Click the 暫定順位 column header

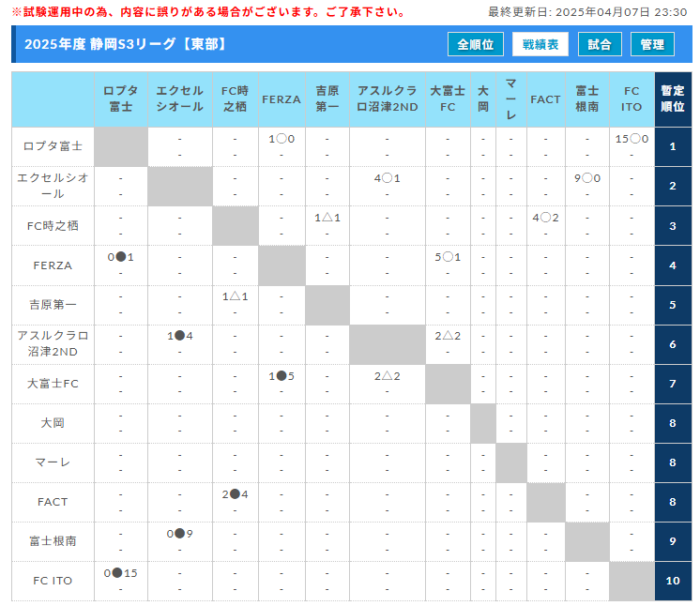pos(673,99)
